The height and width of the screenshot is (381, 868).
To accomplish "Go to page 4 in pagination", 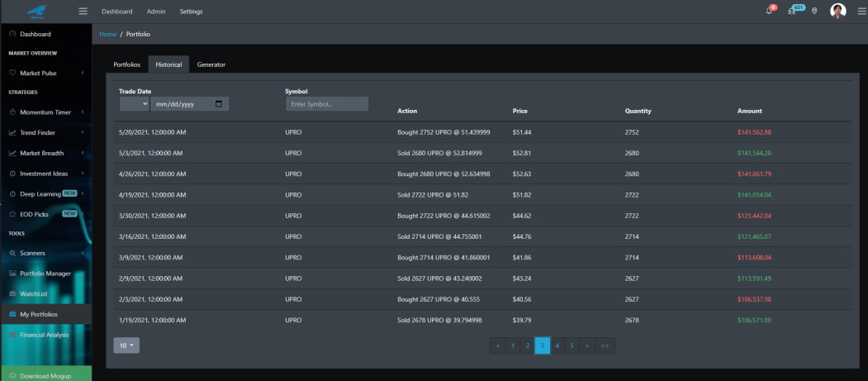I will pyautogui.click(x=557, y=345).
